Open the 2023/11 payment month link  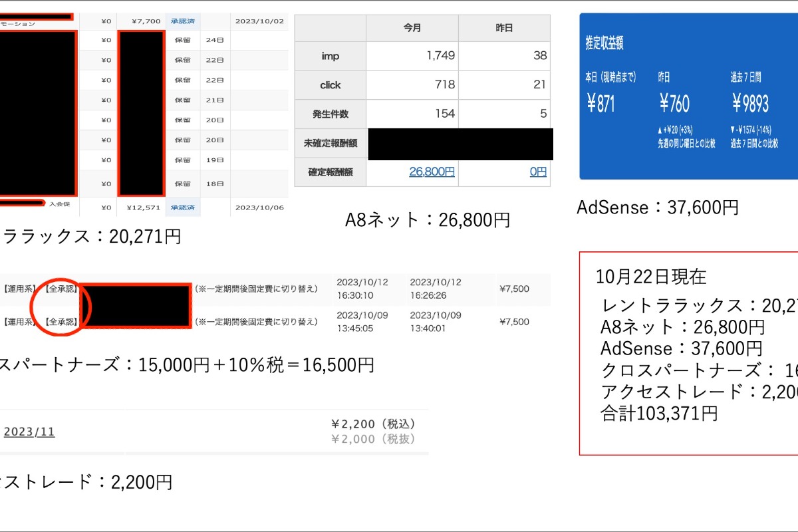[x=29, y=432]
